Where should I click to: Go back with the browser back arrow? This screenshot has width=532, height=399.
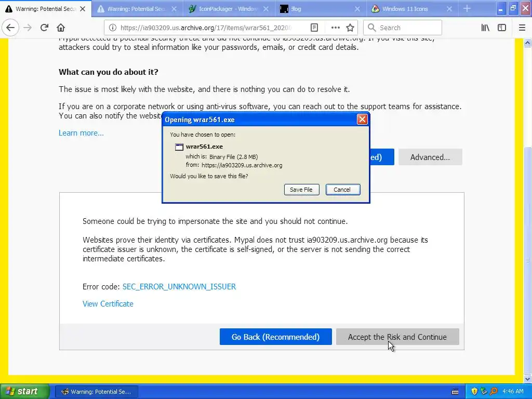point(10,28)
